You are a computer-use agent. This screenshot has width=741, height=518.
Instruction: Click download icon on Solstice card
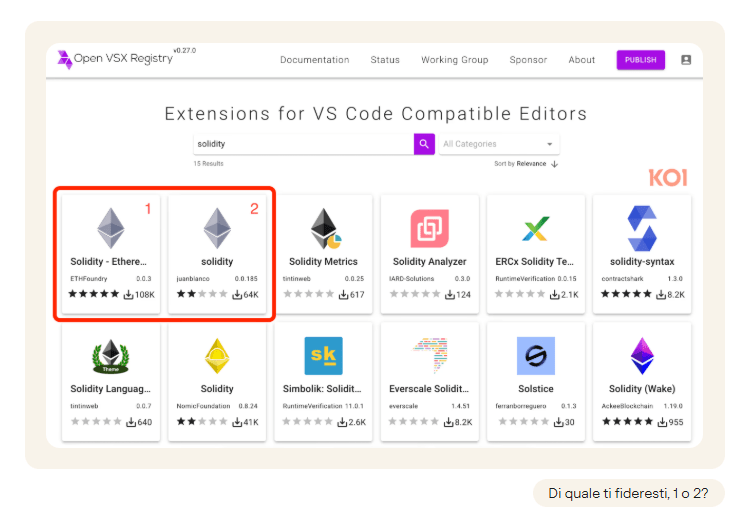(559, 422)
